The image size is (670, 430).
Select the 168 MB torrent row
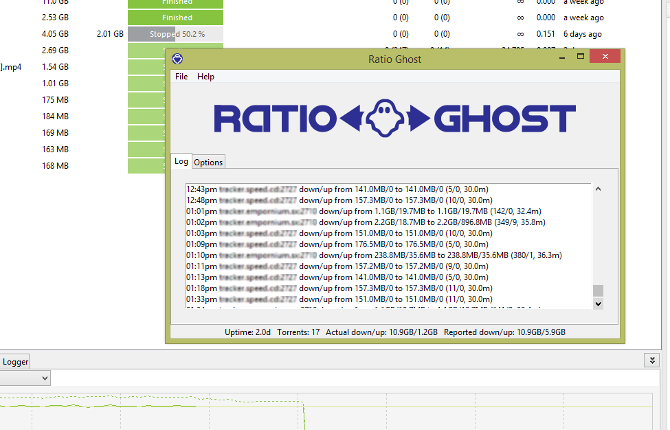pos(55,166)
